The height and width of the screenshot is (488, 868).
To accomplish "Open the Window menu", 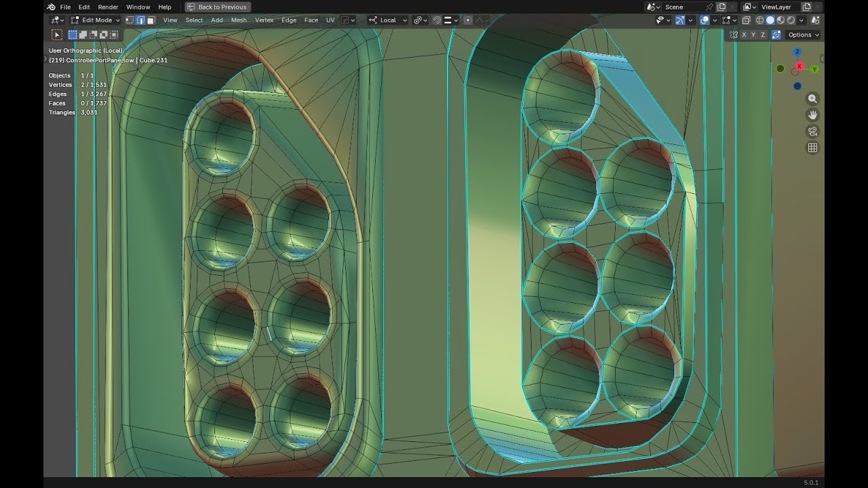I will pyautogui.click(x=138, y=7).
